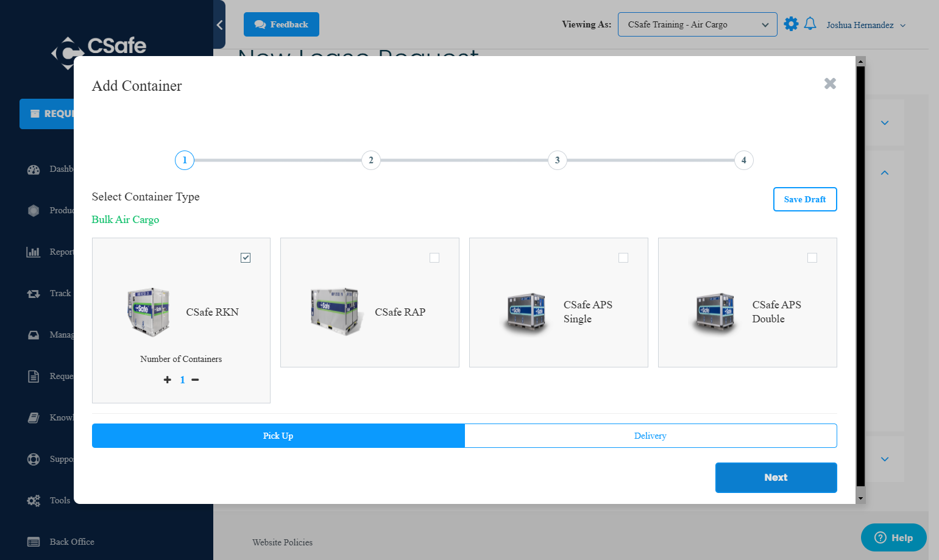The width and height of the screenshot is (939, 560).
Task: Collapse the sidebar with the arrow
Action: click(219, 25)
